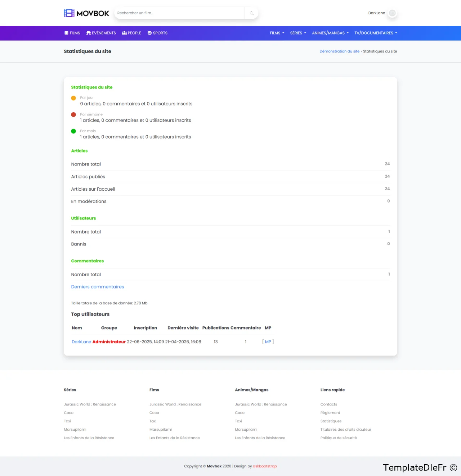This screenshot has height=476, width=461.
Task: Open Sports section with ball icon
Action: click(157, 33)
